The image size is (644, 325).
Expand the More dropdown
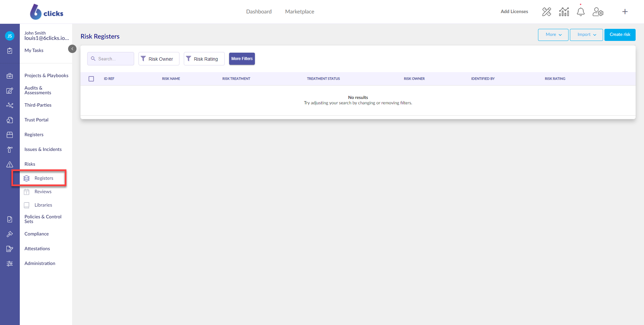(553, 35)
